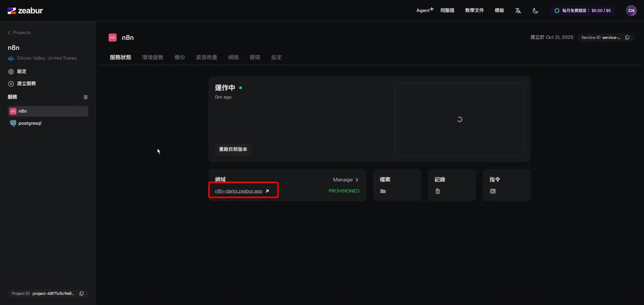
Task: Click Projects back chevron icon
Action: point(9,33)
